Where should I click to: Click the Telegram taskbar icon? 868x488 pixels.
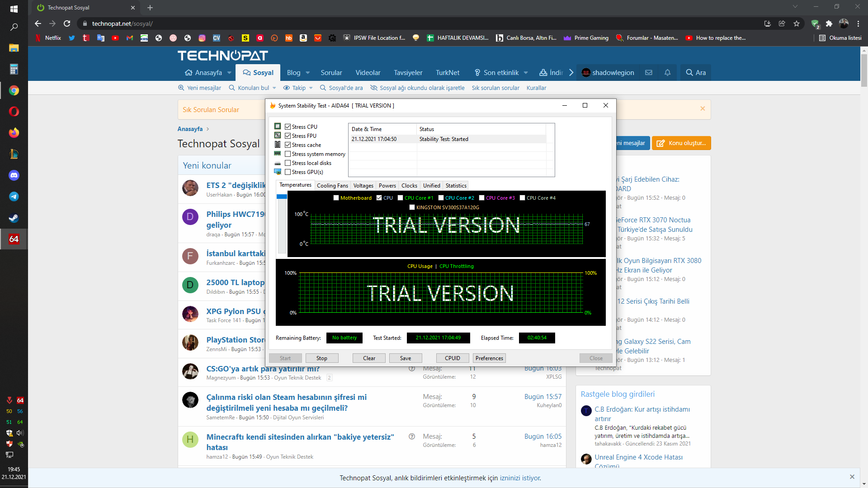pos(14,197)
